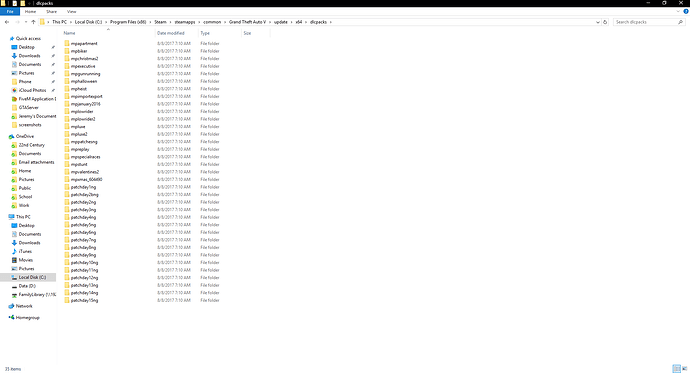Viewport: 690px width, 373px height.
Task: Refresh the folder view
Action: point(605,22)
